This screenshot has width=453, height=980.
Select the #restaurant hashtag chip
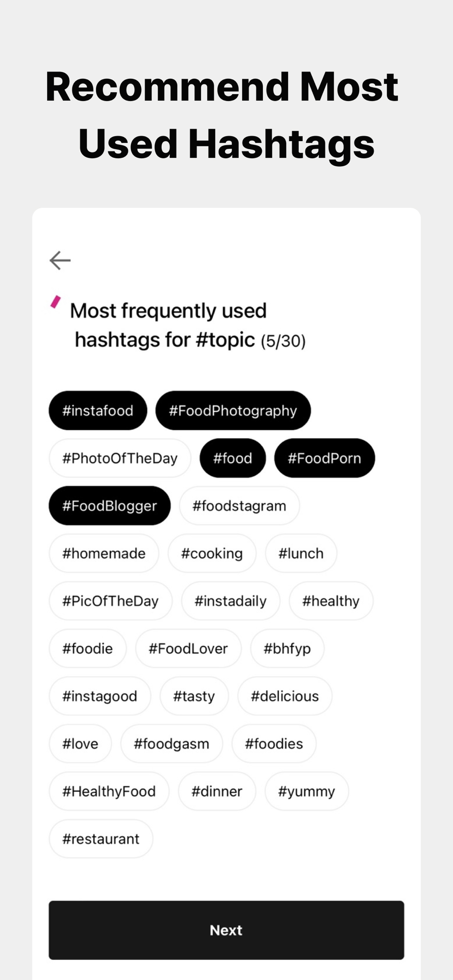coord(101,838)
